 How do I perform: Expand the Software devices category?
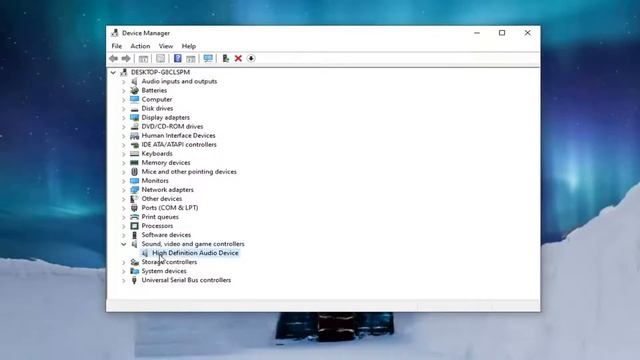(124, 235)
